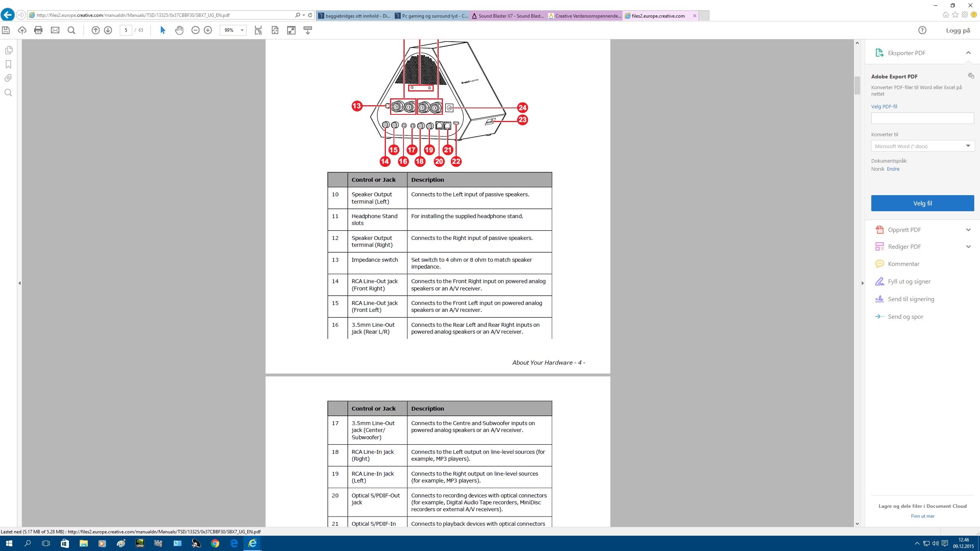Activate the selection arrow tool

pyautogui.click(x=163, y=30)
